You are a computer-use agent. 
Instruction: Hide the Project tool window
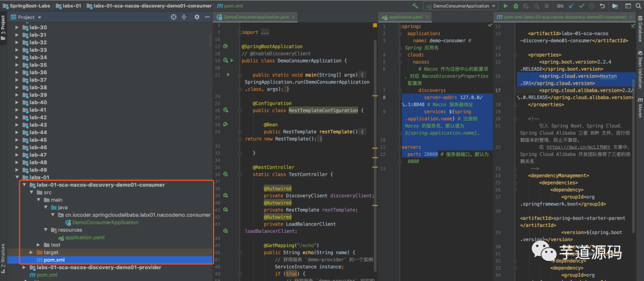pyautogui.click(x=207, y=17)
